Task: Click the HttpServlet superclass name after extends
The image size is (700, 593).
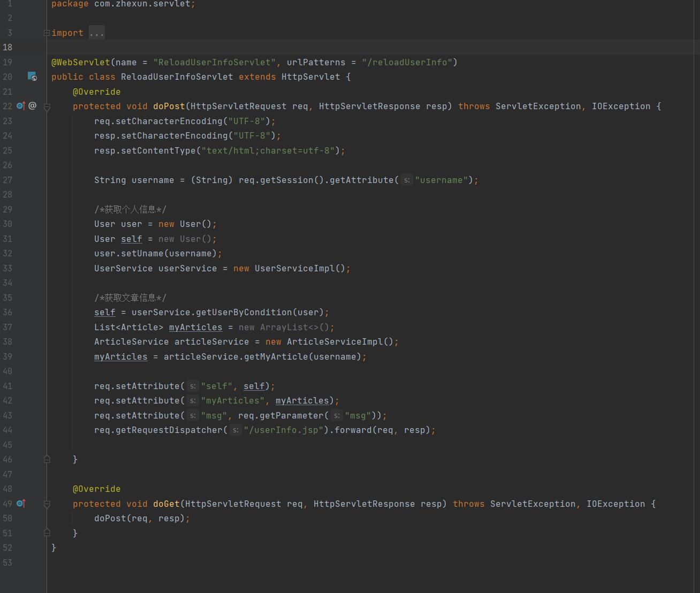Action: tap(310, 77)
